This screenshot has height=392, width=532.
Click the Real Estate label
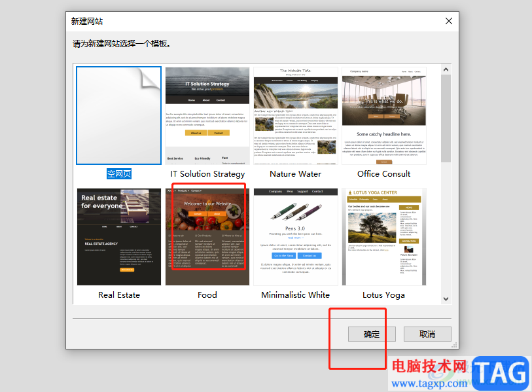pyautogui.click(x=119, y=295)
